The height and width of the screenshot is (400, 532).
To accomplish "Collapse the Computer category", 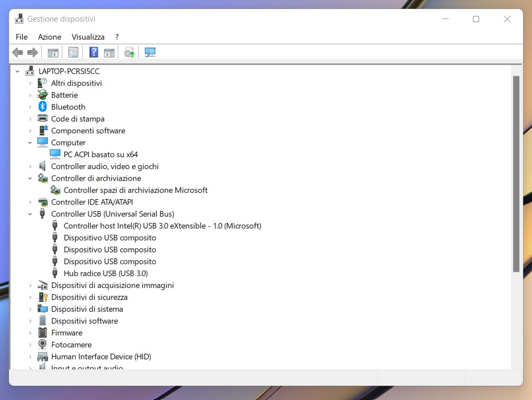I will point(30,143).
